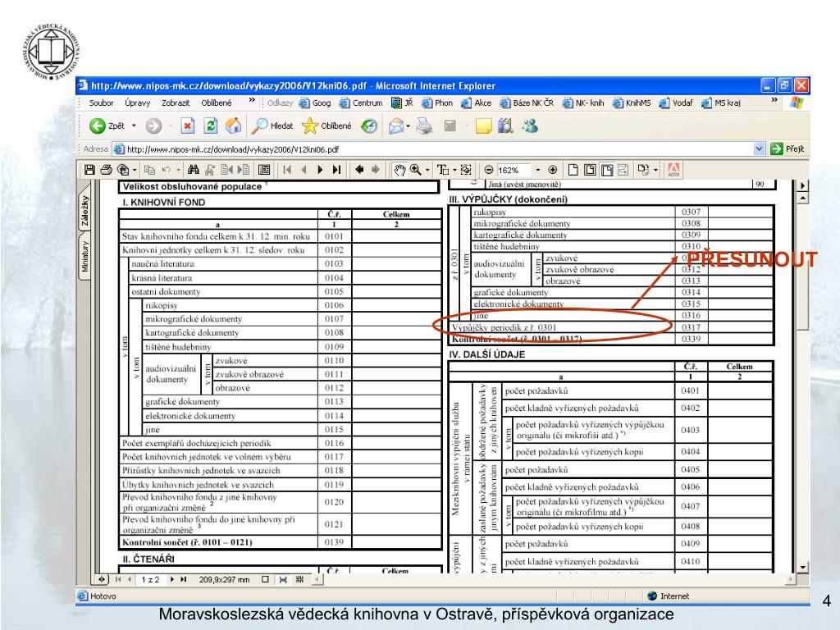The height and width of the screenshot is (630, 840).
Task: Launch the Messenger people icon
Action: pyautogui.click(x=530, y=126)
